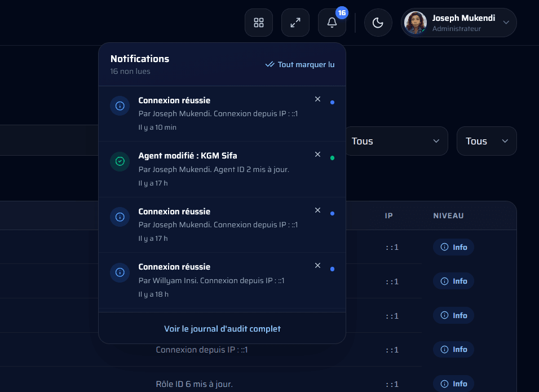
Task: Click the 16 non lues text
Action: tap(130, 71)
